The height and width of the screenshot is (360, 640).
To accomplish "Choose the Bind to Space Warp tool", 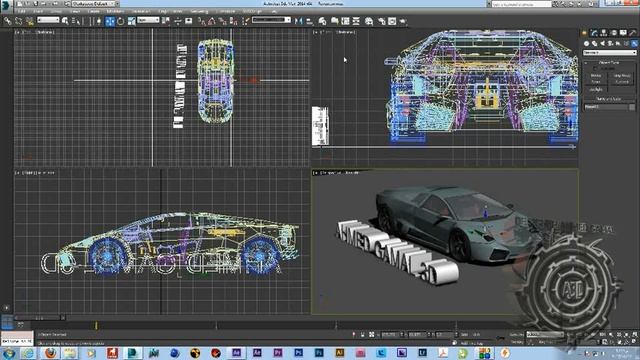I will click(x=29, y=21).
